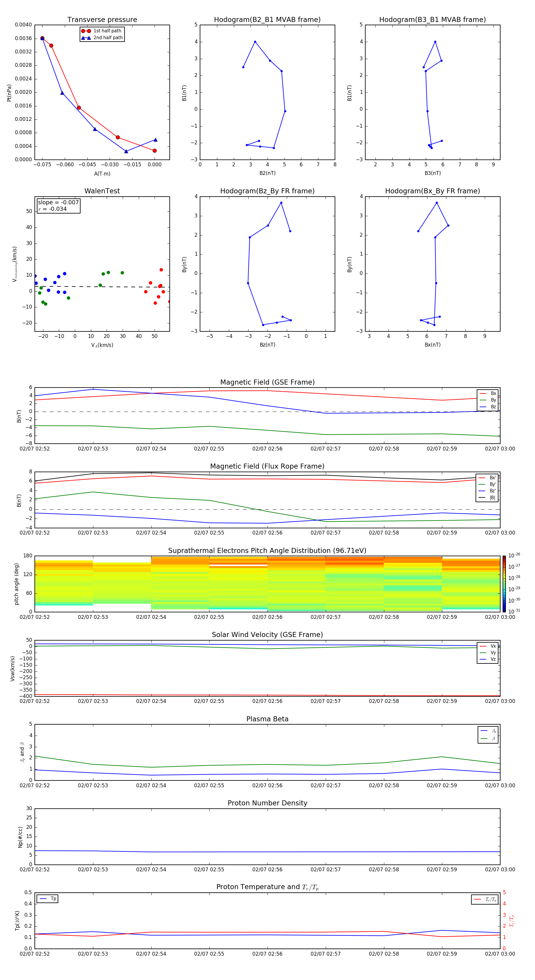535x980 pixels.
Task: Click the topmost point of Bx_By hodogram
Action: [x=437, y=203]
